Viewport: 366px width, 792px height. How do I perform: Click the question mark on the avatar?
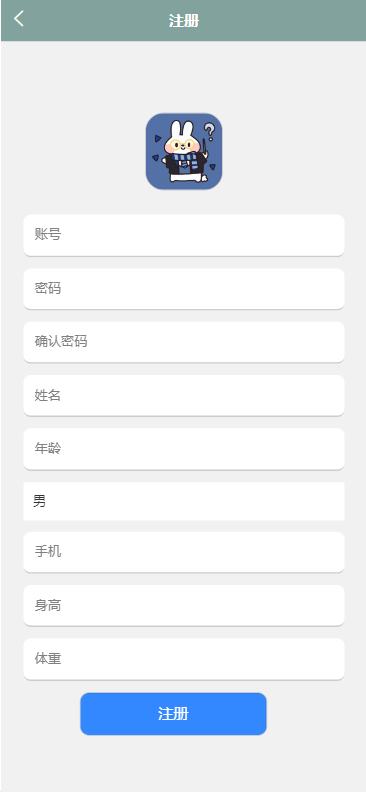(210, 132)
